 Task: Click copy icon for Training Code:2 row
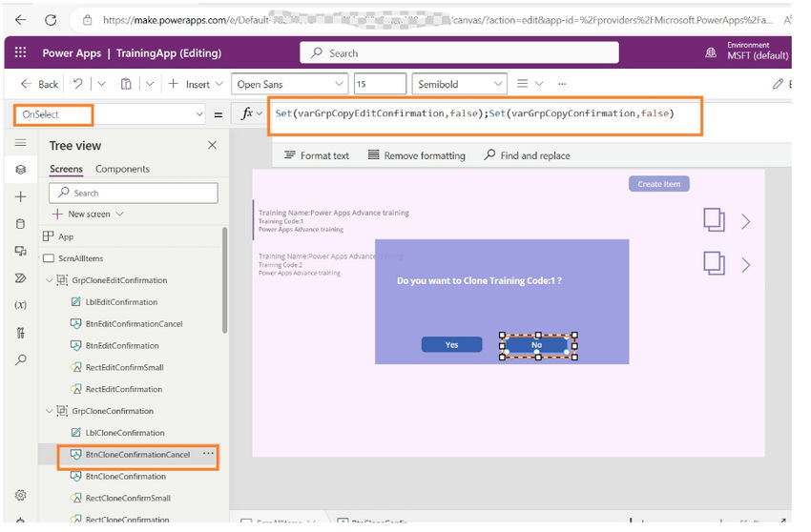pyautogui.click(x=714, y=263)
